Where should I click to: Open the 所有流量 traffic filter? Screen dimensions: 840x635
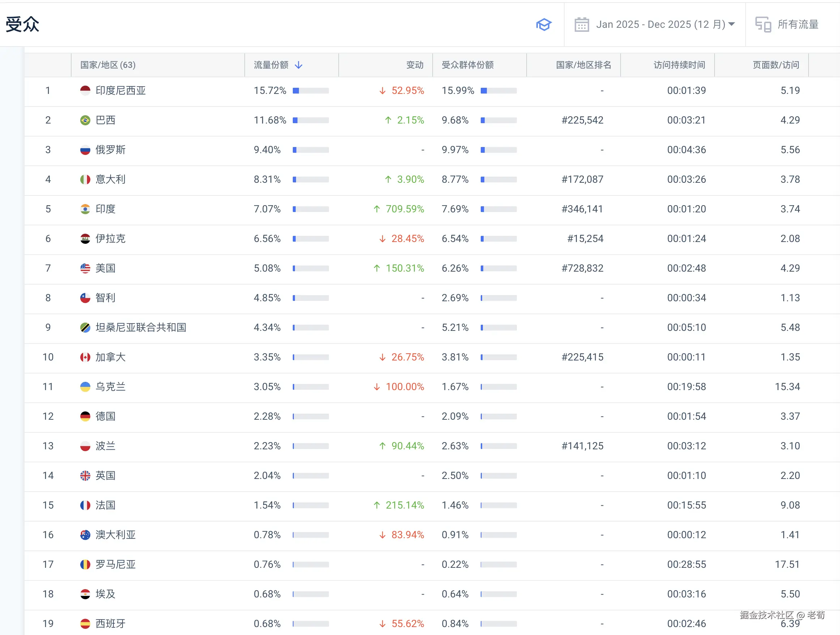[797, 25]
